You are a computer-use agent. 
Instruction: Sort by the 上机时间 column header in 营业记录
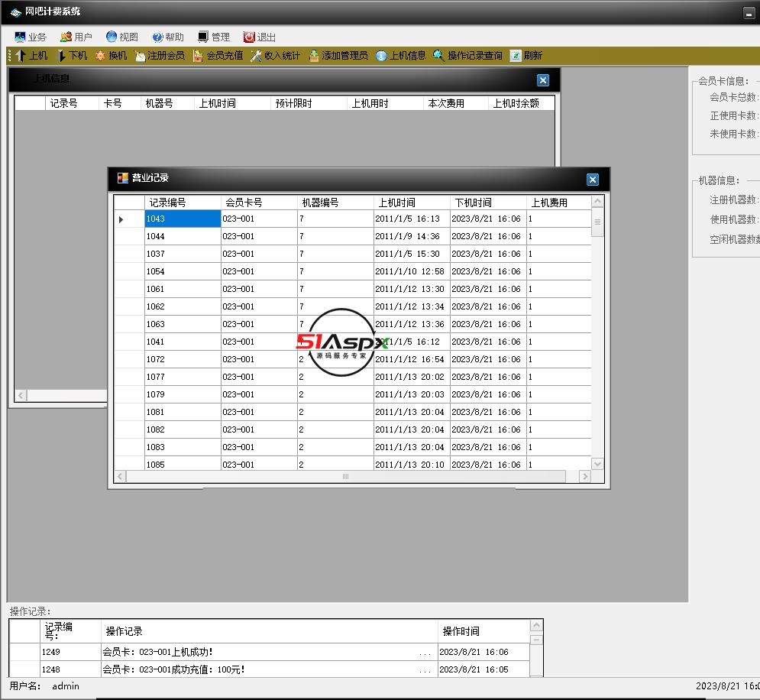411,203
